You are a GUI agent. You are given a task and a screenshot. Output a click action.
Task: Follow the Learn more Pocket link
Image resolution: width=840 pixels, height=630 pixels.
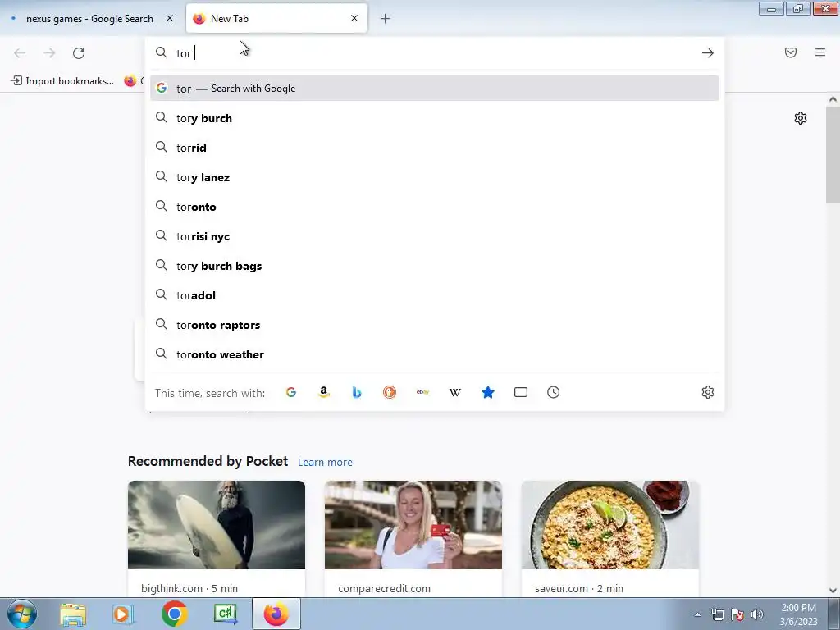325,462
